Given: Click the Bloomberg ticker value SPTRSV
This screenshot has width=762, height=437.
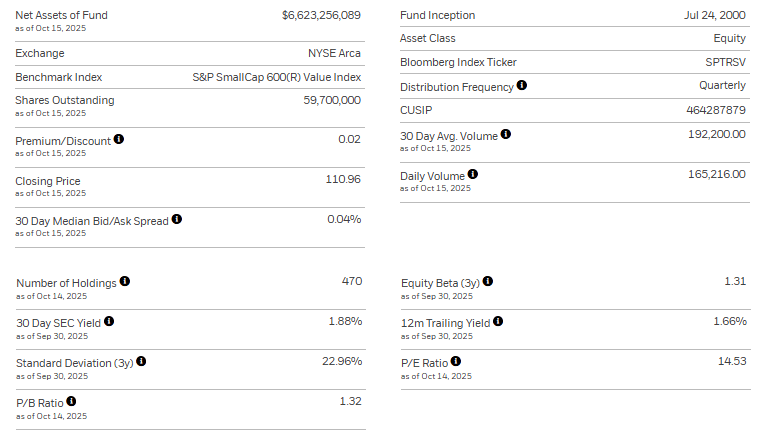Looking at the screenshot, I should pyautogui.click(x=724, y=62).
